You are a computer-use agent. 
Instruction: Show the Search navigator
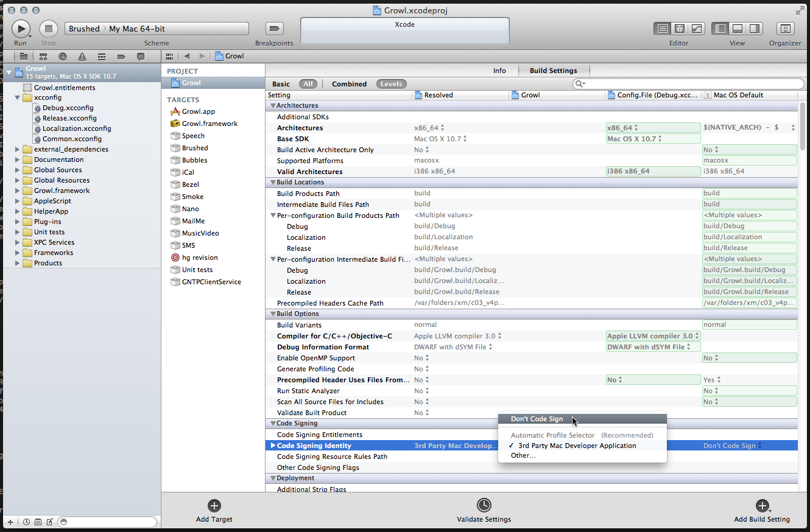point(63,56)
